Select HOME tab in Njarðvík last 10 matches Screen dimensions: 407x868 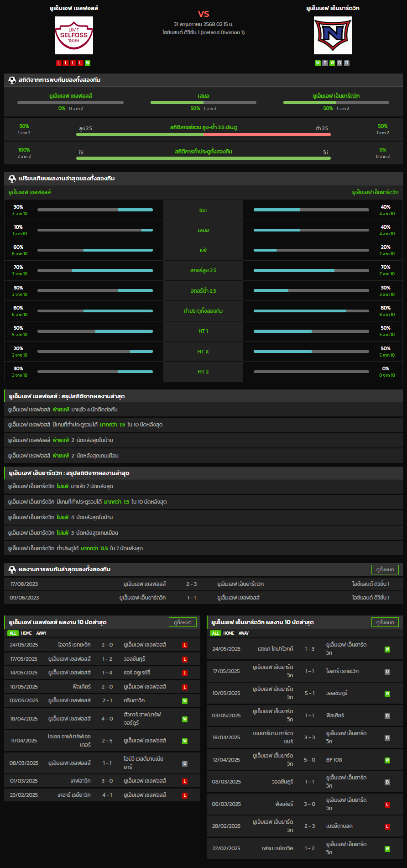(229, 633)
